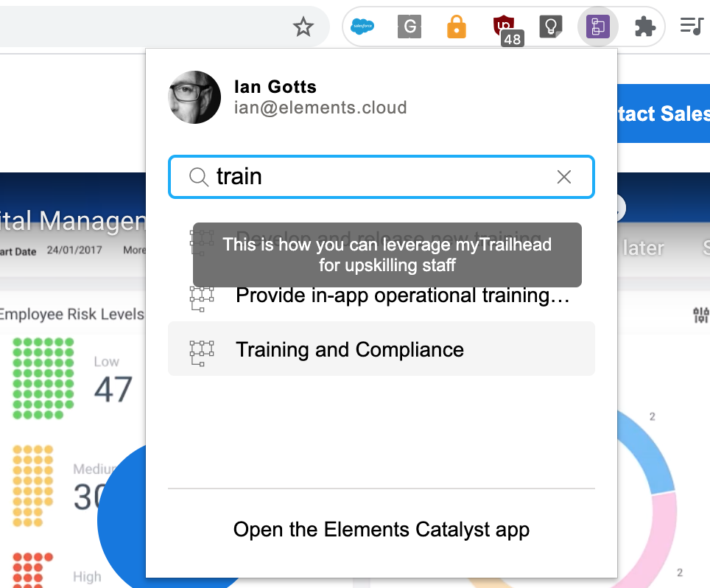Open the Elements Catalyst app link
The image size is (710, 588).
click(x=381, y=529)
